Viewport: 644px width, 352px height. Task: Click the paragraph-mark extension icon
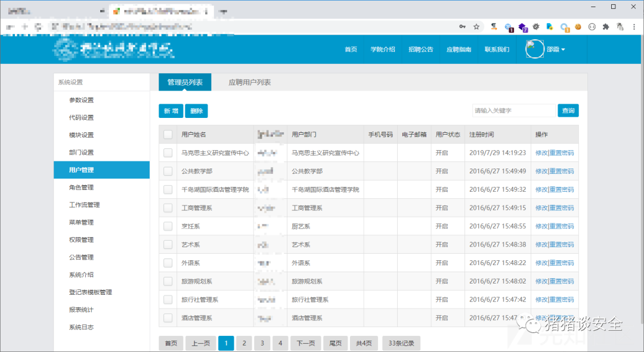point(494,27)
